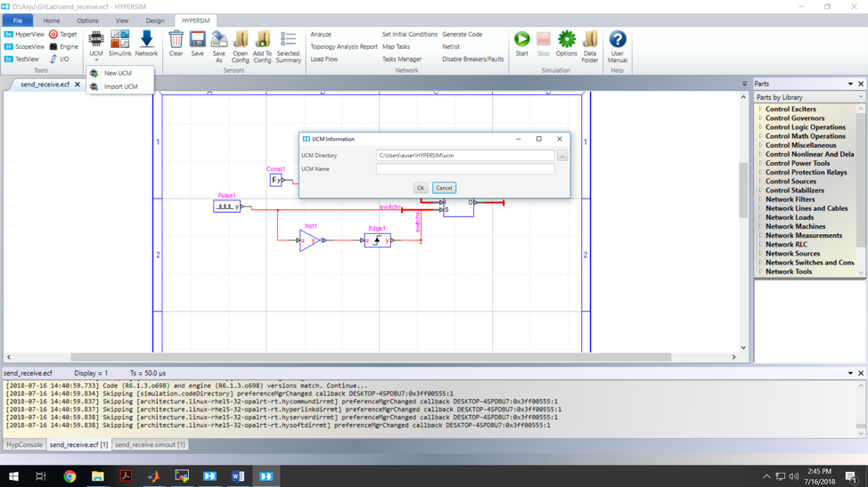This screenshot has width=868, height=487.
Task: Open HyperView tool
Action: tap(24, 34)
